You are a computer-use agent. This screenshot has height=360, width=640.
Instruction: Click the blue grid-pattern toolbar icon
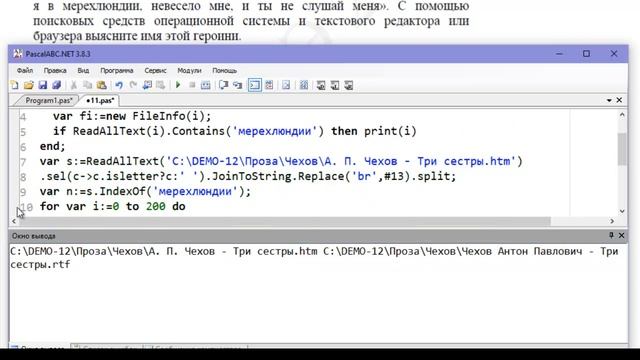point(304,85)
